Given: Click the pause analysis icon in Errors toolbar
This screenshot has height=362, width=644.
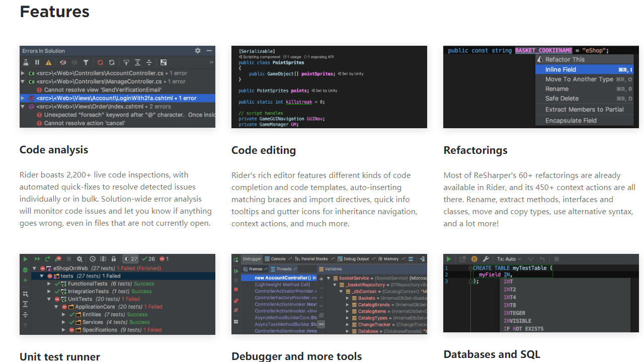Looking at the screenshot, I should [37, 62].
